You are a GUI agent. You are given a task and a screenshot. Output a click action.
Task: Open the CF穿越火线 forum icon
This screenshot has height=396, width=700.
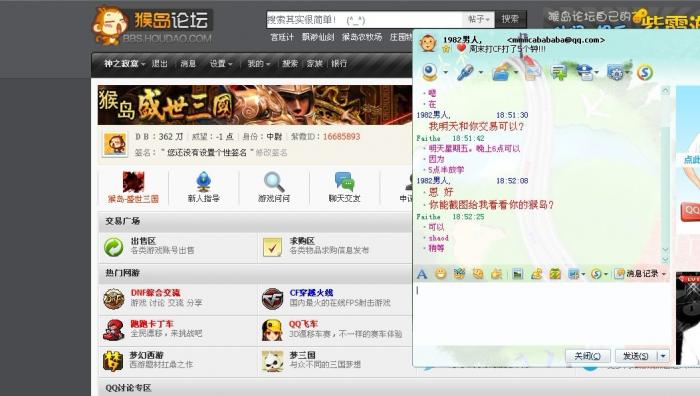pyautogui.click(x=272, y=299)
